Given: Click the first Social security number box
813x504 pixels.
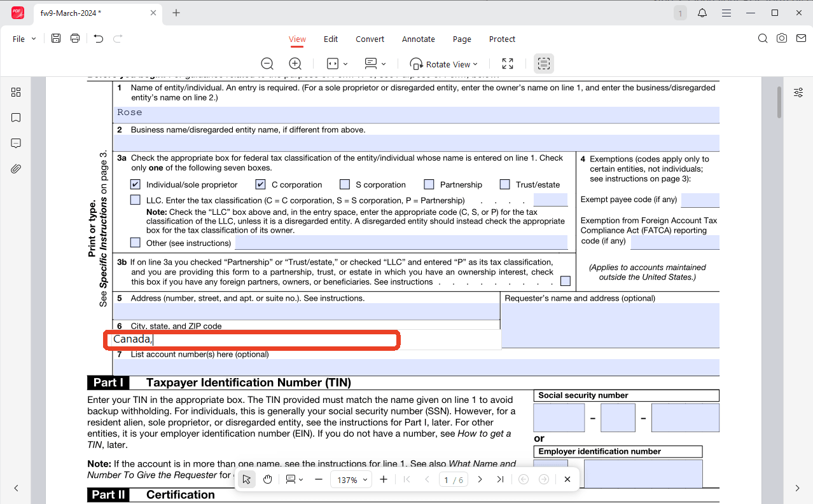Looking at the screenshot, I should [x=559, y=418].
